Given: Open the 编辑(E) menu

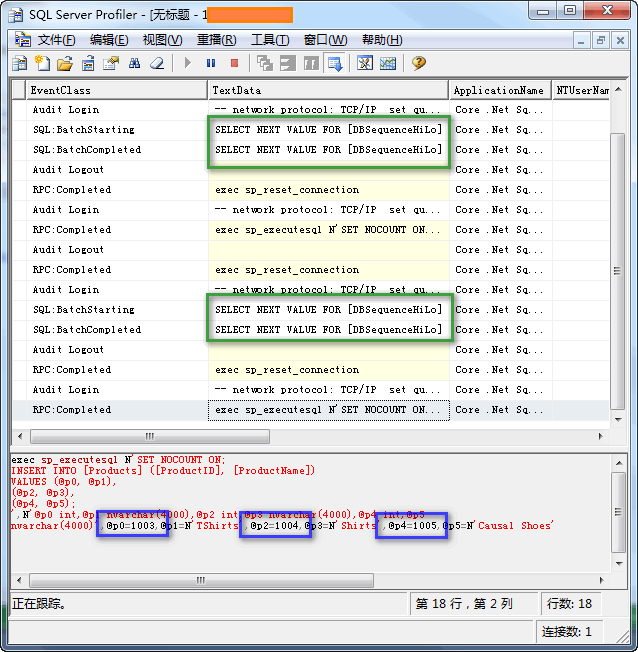Looking at the screenshot, I should pyautogui.click(x=109, y=40).
